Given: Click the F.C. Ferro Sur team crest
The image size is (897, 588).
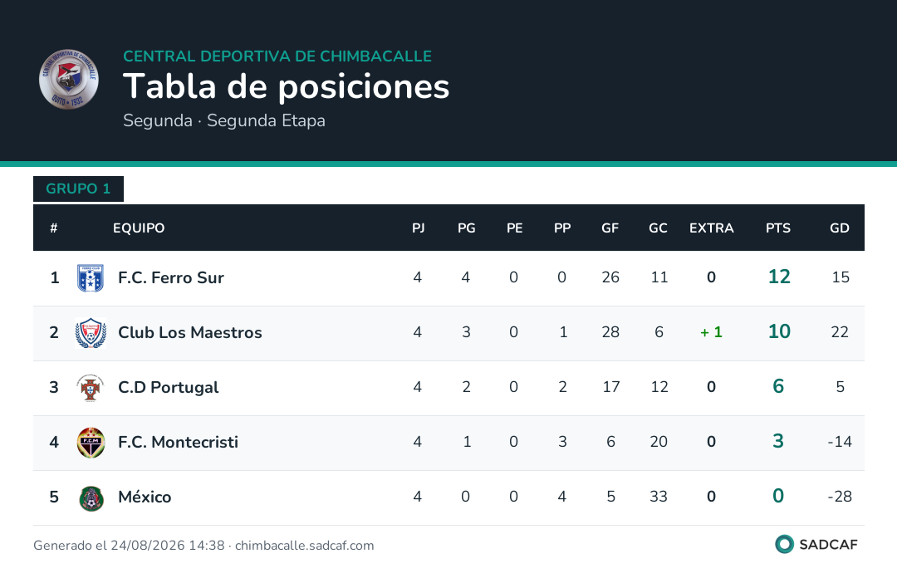Looking at the screenshot, I should [91, 278].
